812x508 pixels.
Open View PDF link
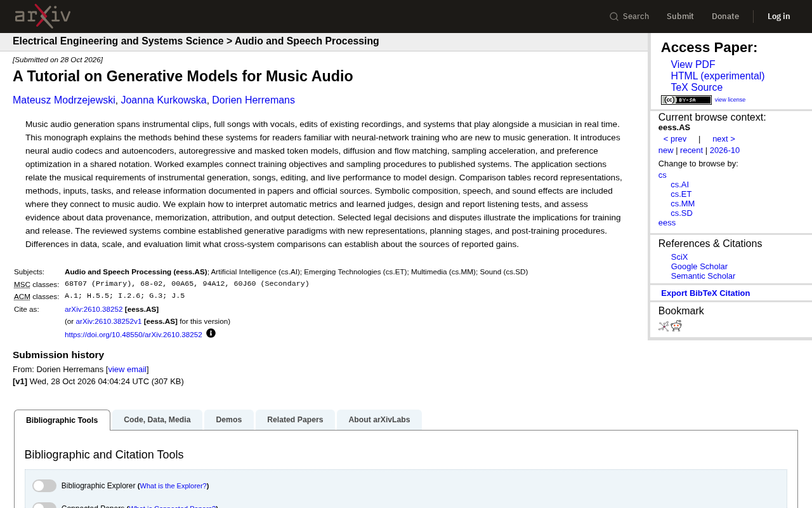693,65
